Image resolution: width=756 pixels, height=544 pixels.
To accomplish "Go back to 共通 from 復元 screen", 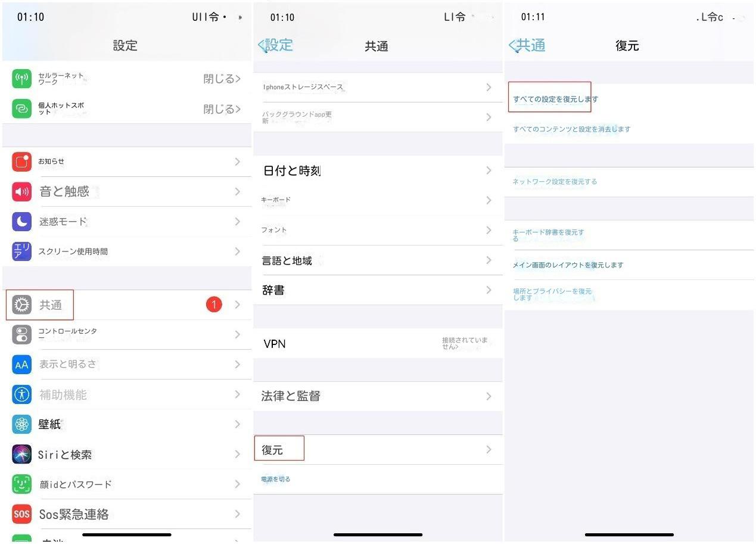I will (x=527, y=45).
